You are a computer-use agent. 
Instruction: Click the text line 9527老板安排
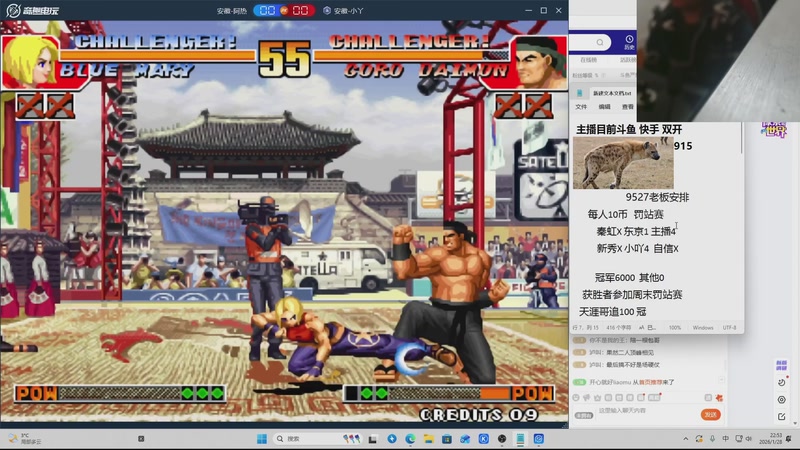[657, 197]
